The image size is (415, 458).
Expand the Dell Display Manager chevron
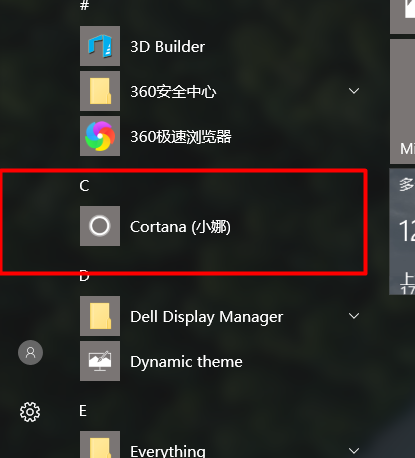coord(354,316)
